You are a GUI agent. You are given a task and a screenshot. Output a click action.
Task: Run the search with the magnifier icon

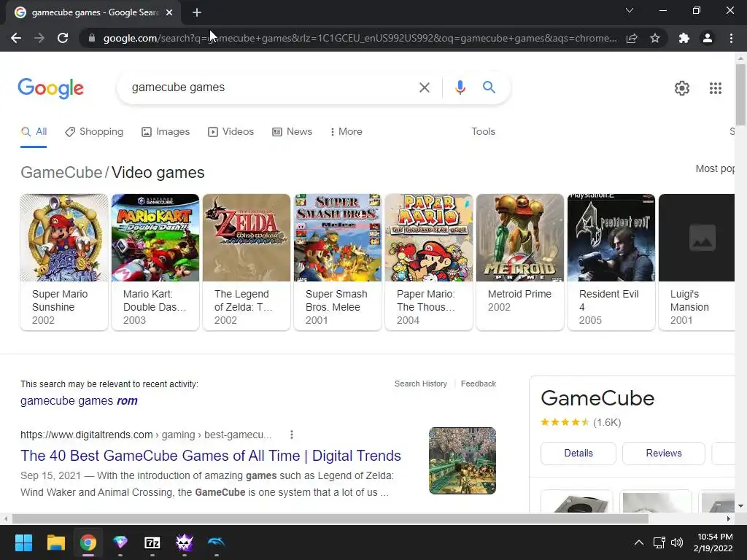pos(489,87)
